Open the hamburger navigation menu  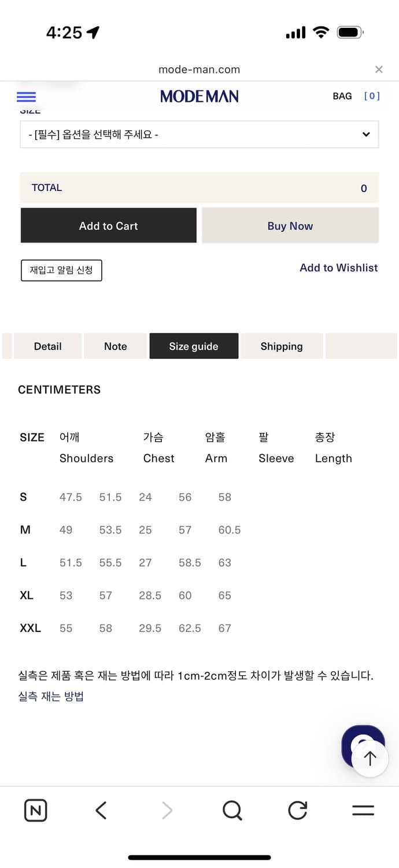point(25,96)
